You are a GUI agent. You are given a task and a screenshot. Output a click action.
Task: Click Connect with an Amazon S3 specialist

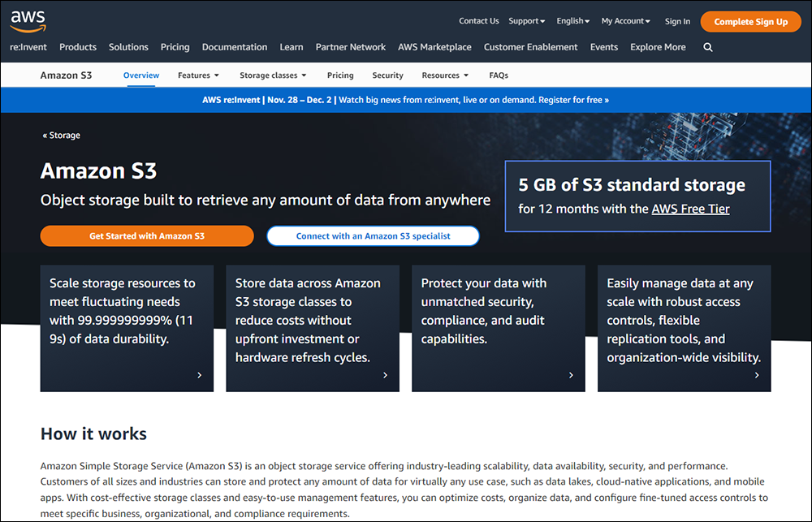coord(373,235)
